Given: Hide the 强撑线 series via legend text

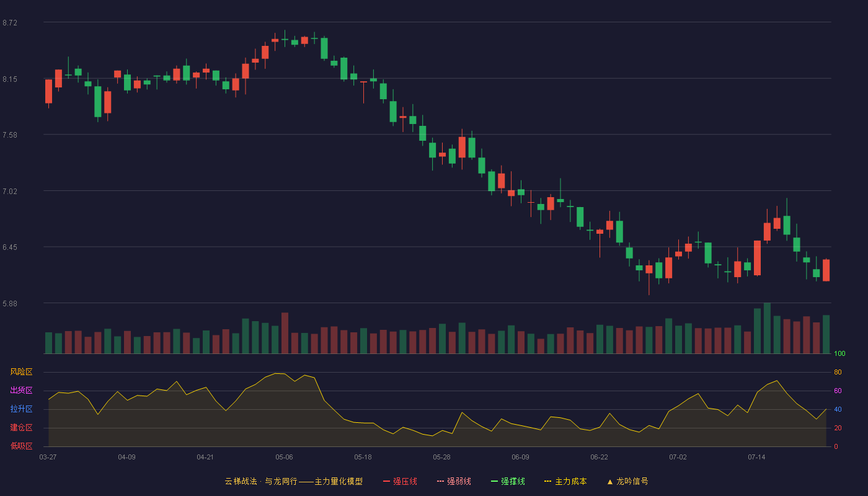Looking at the screenshot, I should tap(513, 481).
